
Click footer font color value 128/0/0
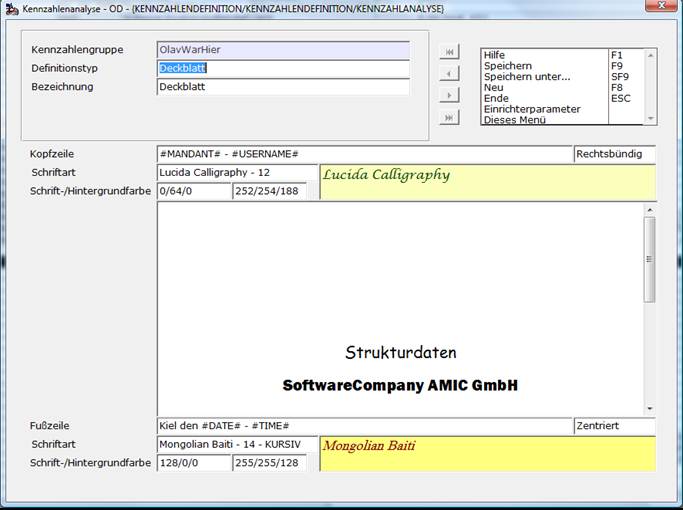[194, 463]
